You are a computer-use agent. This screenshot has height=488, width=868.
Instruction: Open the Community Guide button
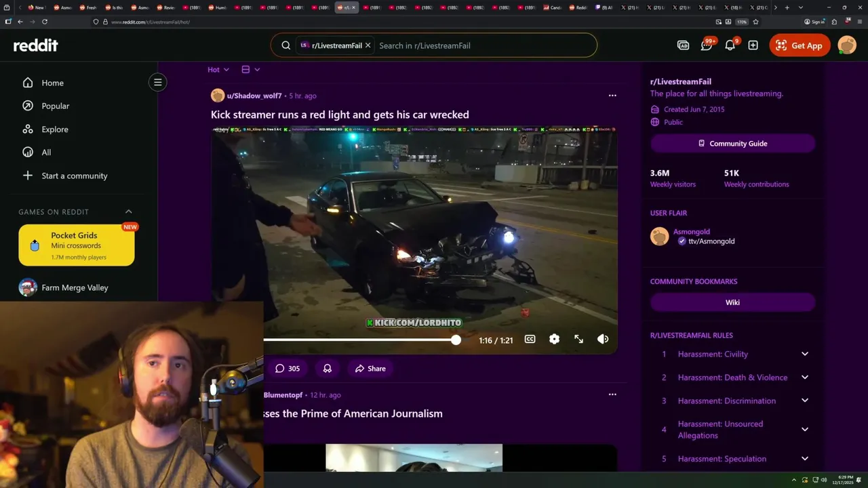732,144
